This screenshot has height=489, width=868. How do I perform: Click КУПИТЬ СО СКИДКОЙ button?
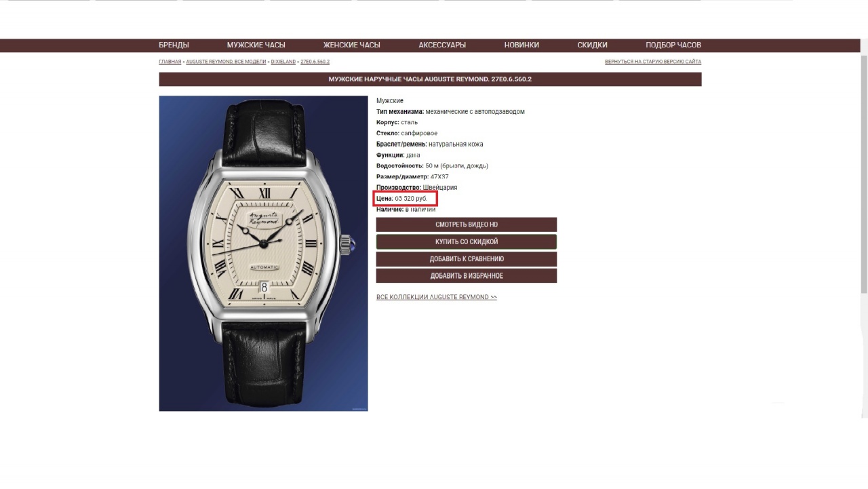(x=467, y=241)
